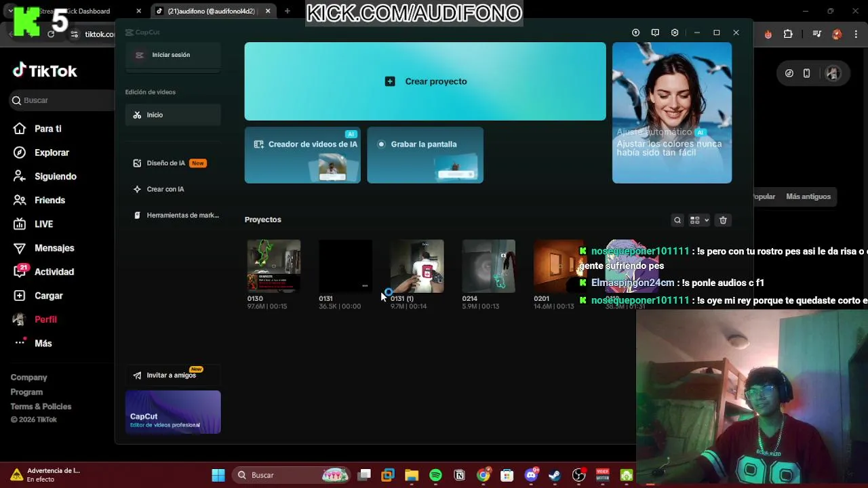
Task: Click the Ajuste automático promo banner
Action: pos(672,113)
